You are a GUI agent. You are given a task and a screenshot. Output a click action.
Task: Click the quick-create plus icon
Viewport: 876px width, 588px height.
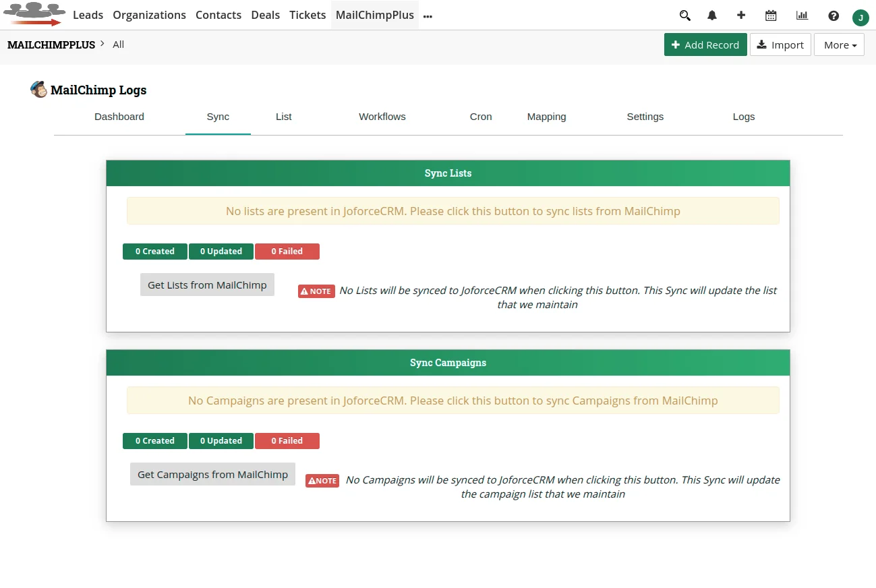(740, 15)
